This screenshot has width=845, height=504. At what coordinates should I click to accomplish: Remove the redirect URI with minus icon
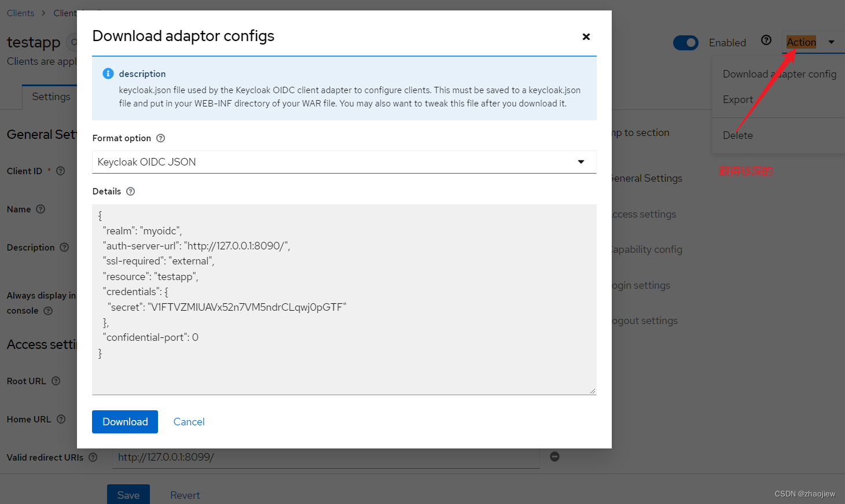click(x=554, y=457)
